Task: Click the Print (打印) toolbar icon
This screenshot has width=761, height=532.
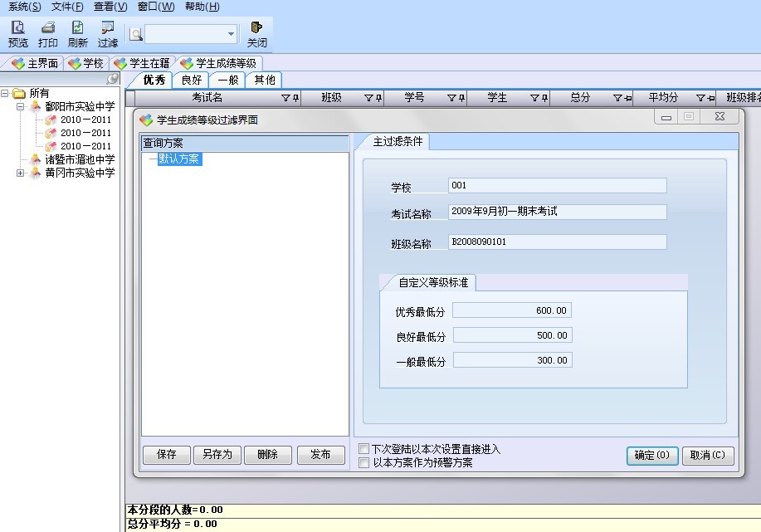Action: click(x=48, y=33)
